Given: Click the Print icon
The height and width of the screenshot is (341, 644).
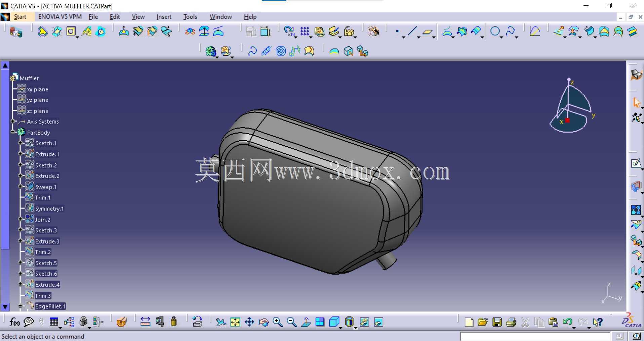Looking at the screenshot, I should (x=511, y=322).
